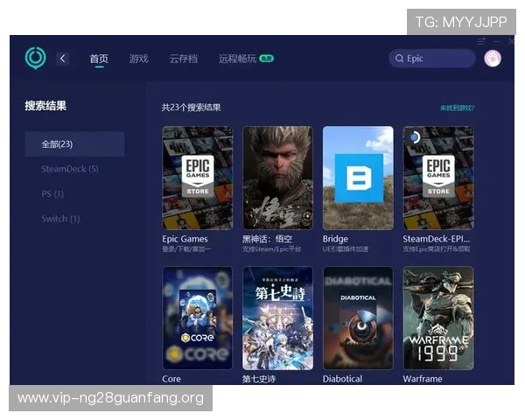Select the Bridge app icon
525x420 pixels.
(358, 178)
